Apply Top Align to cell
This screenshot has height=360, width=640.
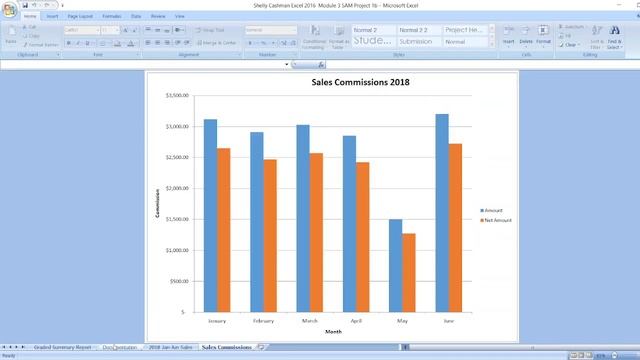point(148,30)
